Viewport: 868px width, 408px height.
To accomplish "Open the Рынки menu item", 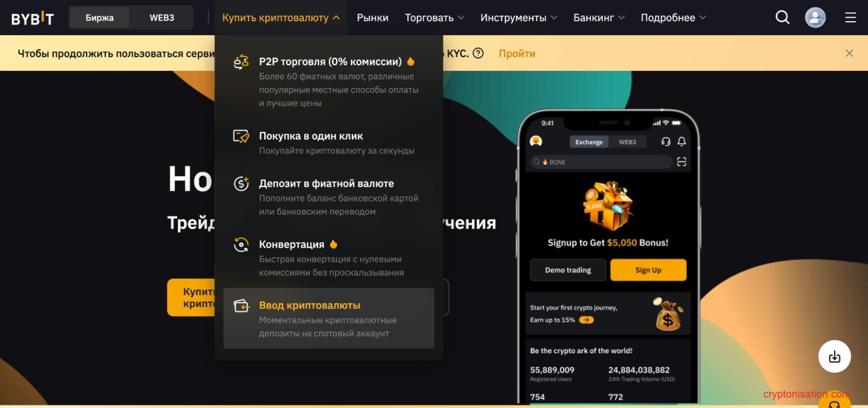I will (x=373, y=18).
